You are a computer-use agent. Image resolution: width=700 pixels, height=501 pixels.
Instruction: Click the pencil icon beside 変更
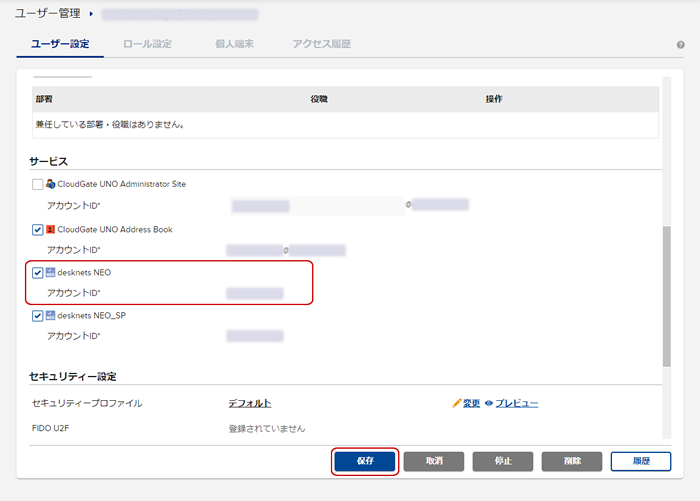pos(456,403)
